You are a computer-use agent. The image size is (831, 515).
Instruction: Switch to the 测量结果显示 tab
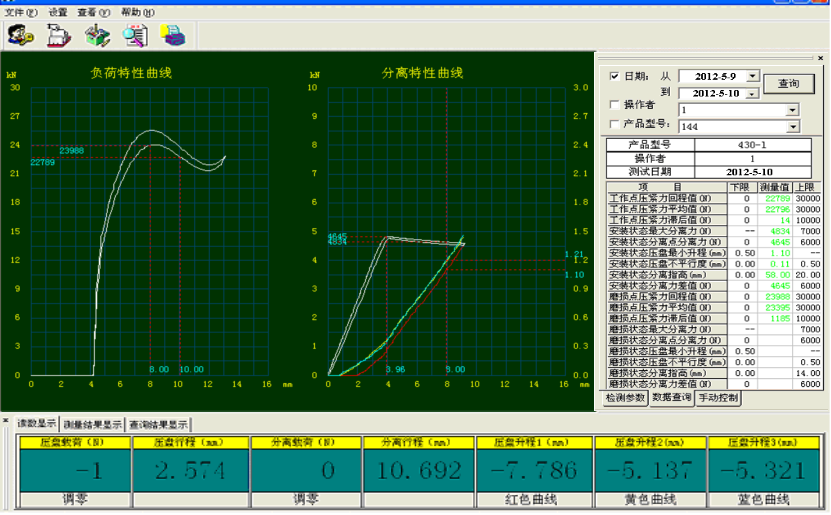click(92, 424)
